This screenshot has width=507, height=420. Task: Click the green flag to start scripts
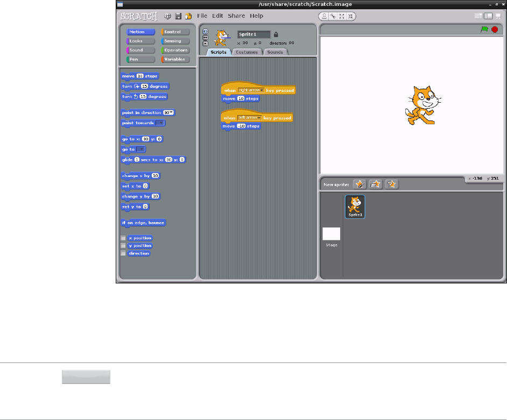click(x=484, y=30)
